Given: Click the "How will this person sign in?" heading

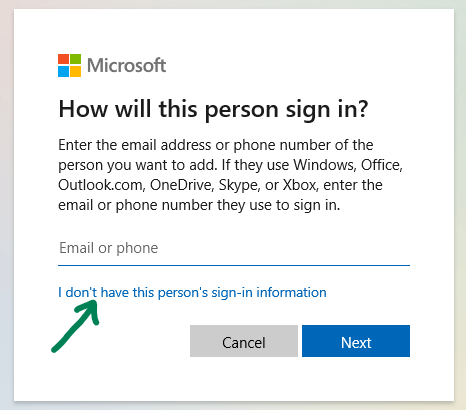Looking at the screenshot, I should [213, 110].
